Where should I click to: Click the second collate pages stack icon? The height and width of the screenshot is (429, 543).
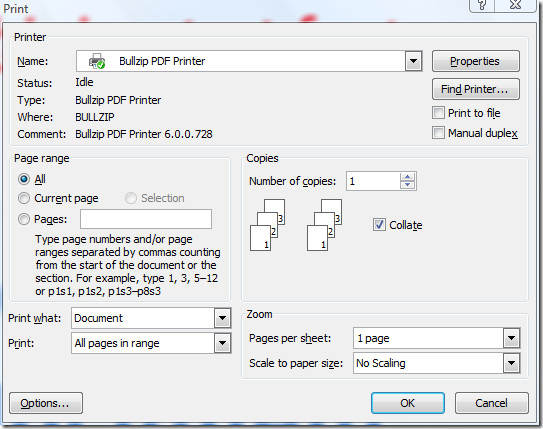click(324, 225)
